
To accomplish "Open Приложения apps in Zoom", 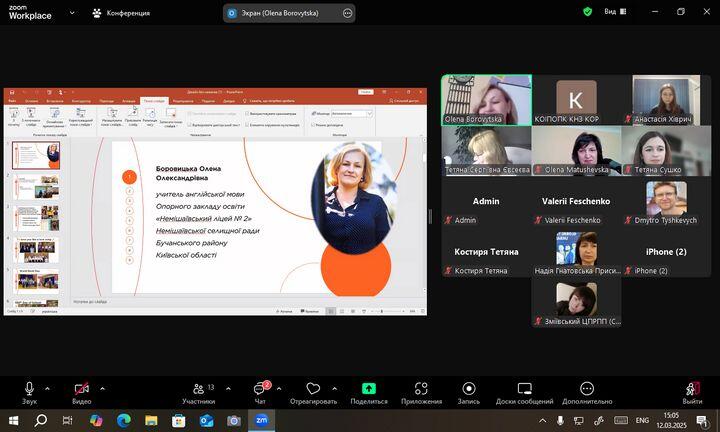I will pos(421,393).
